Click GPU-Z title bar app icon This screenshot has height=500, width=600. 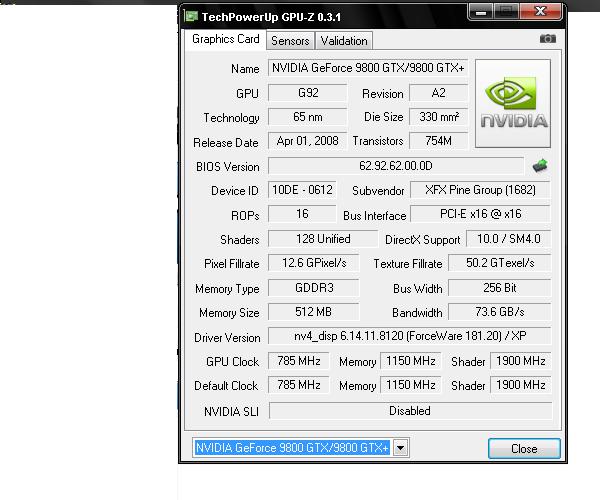(191, 16)
